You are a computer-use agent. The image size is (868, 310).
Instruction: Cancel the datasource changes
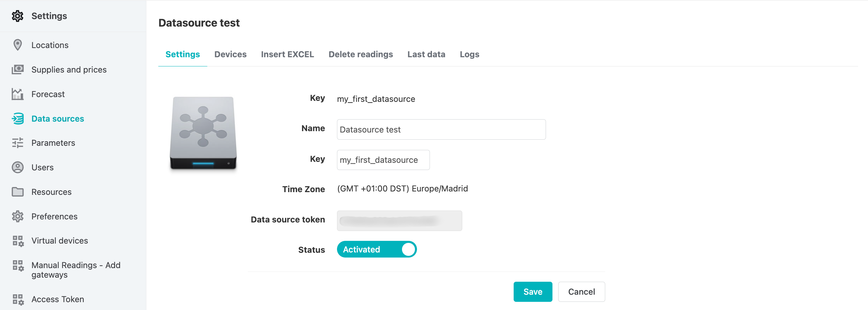(581, 292)
